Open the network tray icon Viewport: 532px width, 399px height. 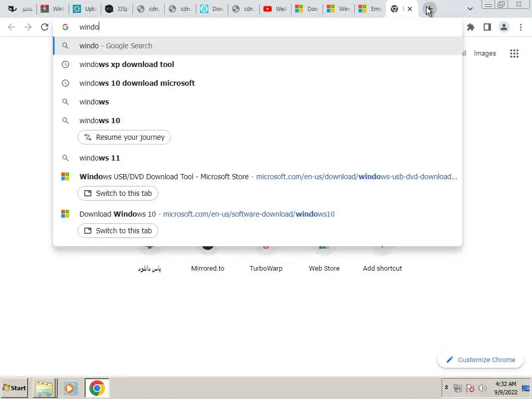coord(458,388)
